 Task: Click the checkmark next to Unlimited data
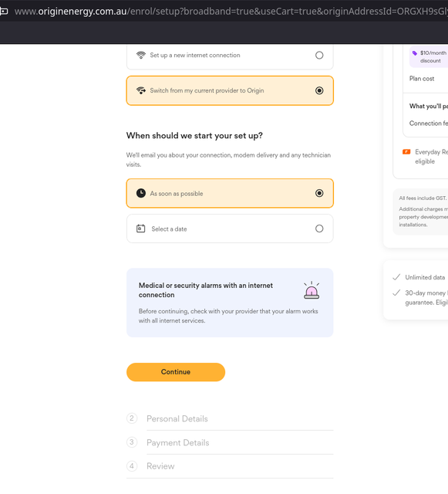[x=396, y=277]
